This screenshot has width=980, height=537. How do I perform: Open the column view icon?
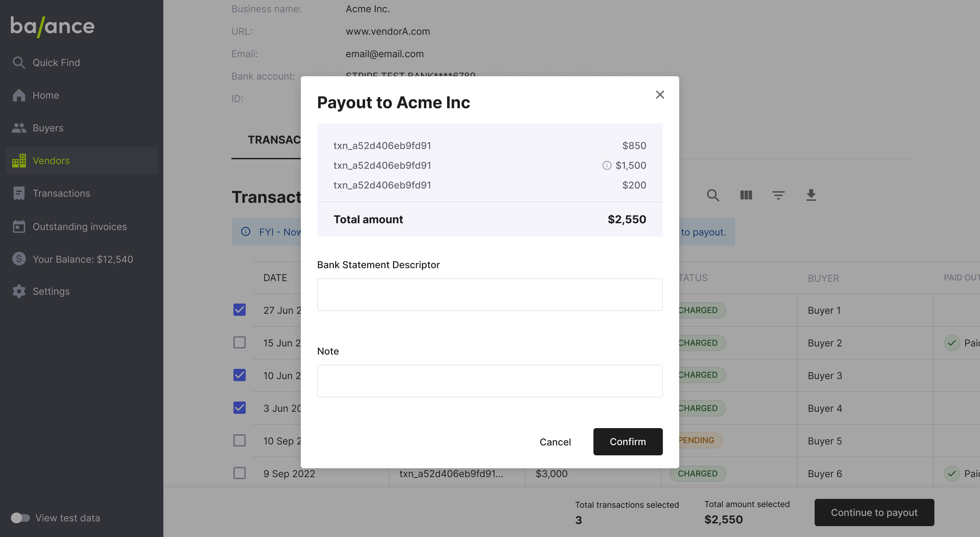pos(746,195)
